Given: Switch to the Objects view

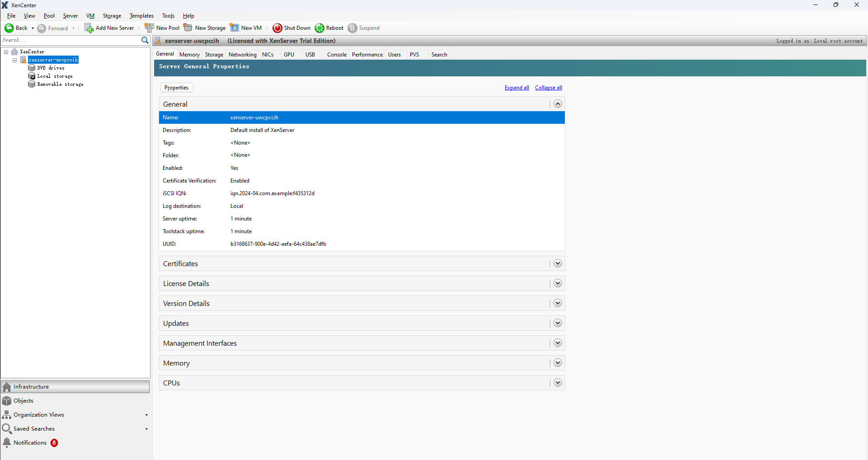Looking at the screenshot, I should click(23, 400).
